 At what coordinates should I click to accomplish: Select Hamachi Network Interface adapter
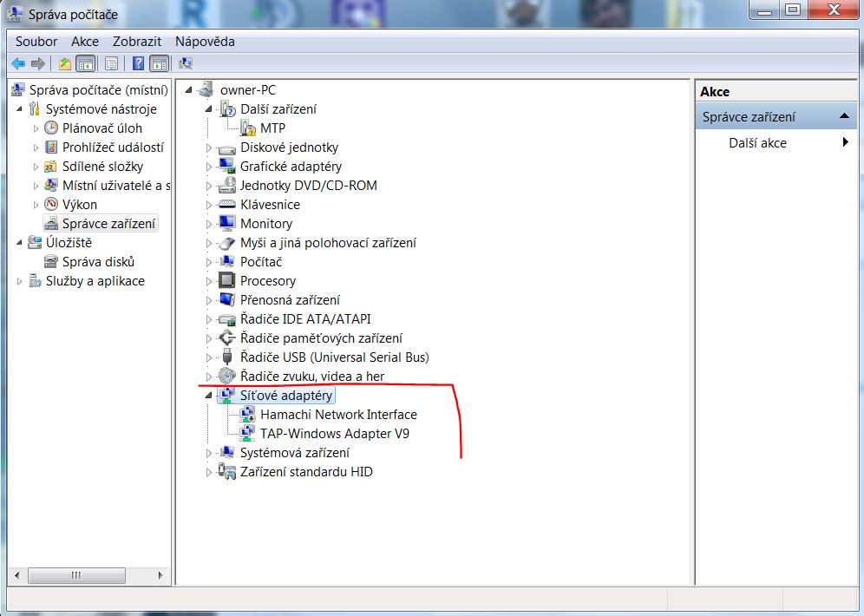pyautogui.click(x=338, y=415)
